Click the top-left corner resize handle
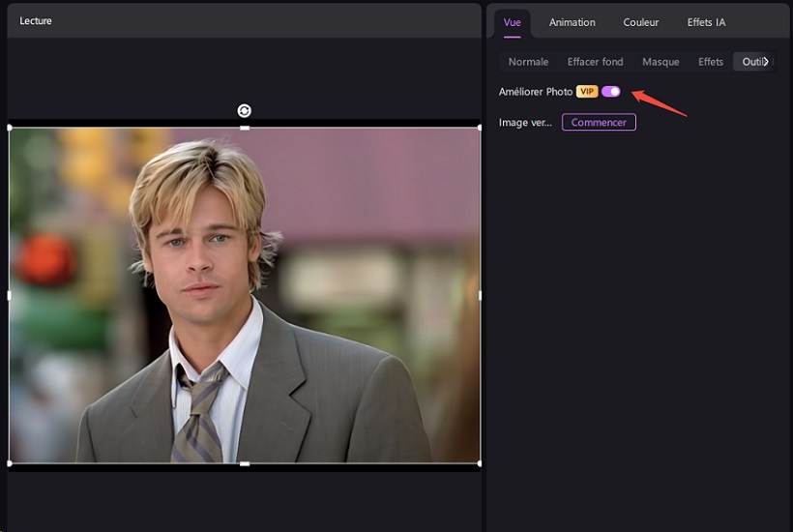The height and width of the screenshot is (532, 793). click(10, 128)
